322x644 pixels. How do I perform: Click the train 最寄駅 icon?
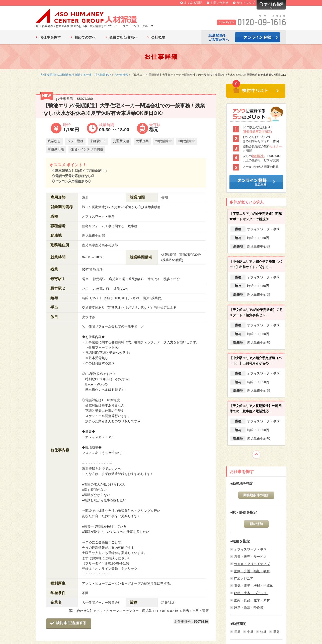click(x=142, y=128)
